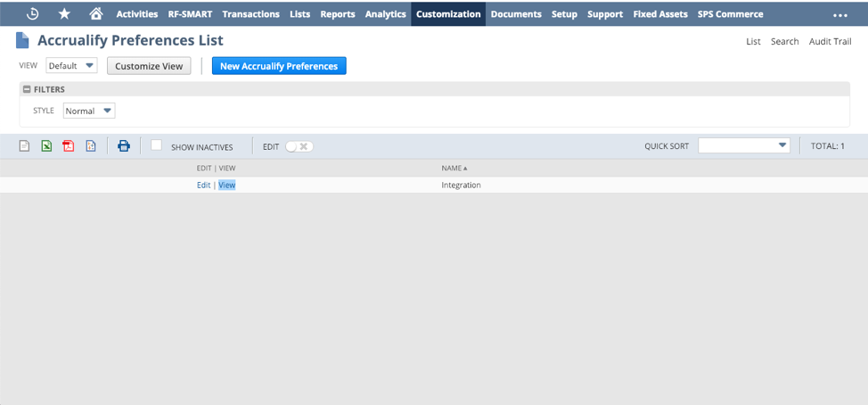The width and height of the screenshot is (868, 405).
Task: Open the Transactions menu
Action: [x=250, y=14]
